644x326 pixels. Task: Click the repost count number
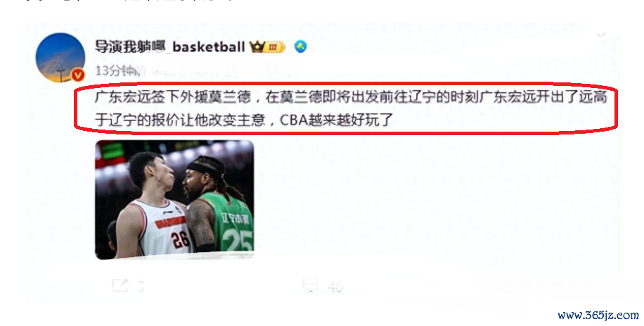141,286
